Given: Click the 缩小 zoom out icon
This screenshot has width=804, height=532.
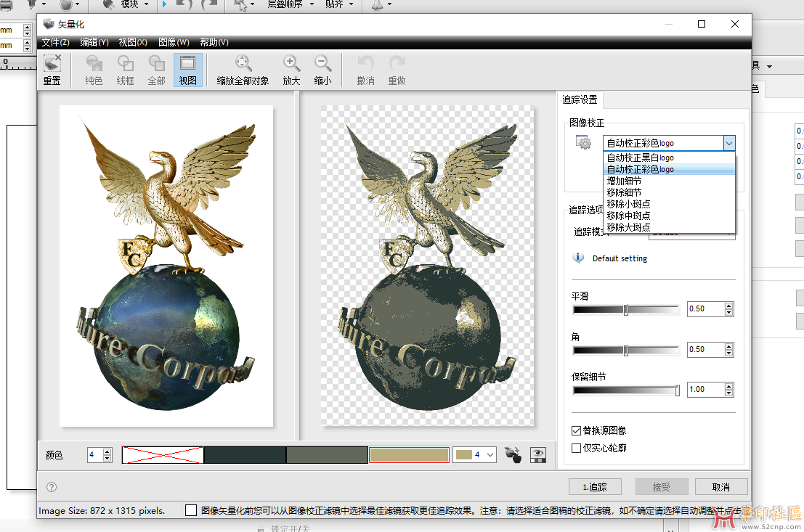Looking at the screenshot, I should click(x=322, y=65).
